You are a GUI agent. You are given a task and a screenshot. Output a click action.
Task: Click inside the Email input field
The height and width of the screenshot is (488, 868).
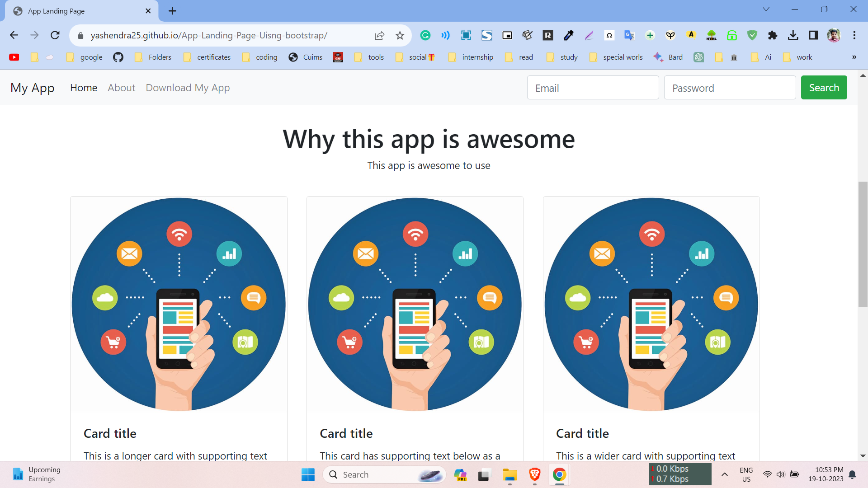tap(593, 87)
